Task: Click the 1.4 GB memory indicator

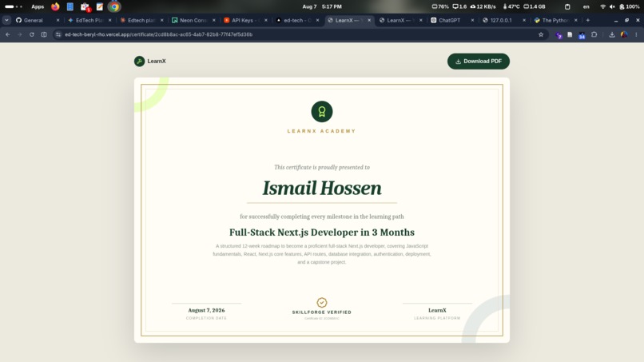Action: (534, 6)
